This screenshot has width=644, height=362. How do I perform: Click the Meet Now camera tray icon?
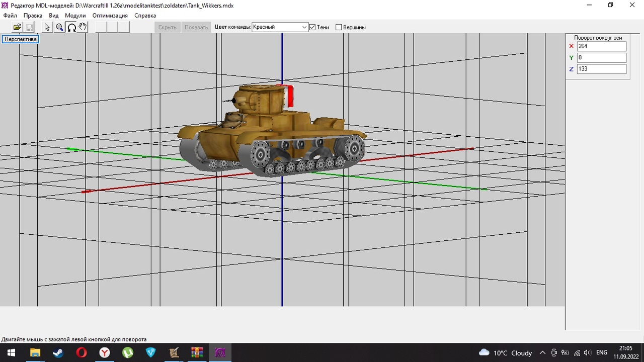point(554,352)
